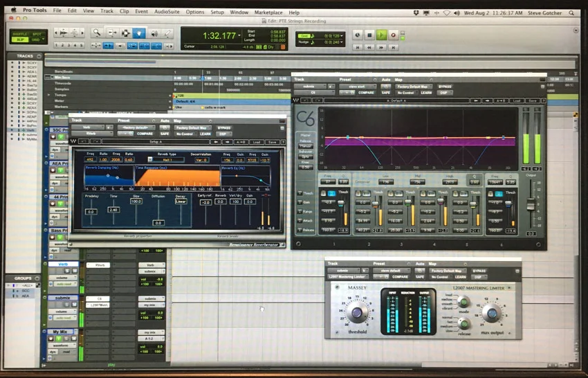Open the Track menu
The width and height of the screenshot is (588, 378).
pos(107,11)
